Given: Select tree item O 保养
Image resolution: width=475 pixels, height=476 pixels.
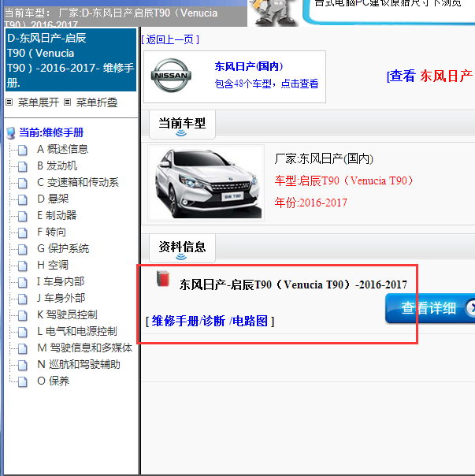Looking at the screenshot, I should pyautogui.click(x=53, y=381).
